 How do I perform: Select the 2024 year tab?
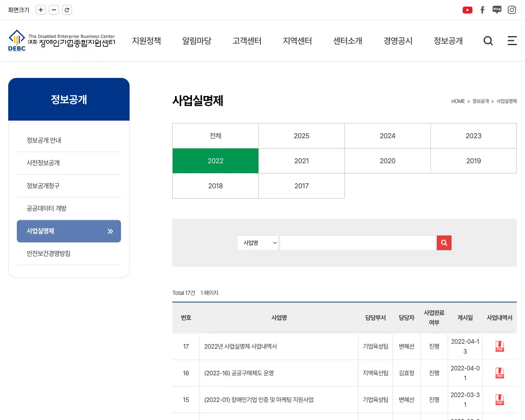(x=388, y=136)
